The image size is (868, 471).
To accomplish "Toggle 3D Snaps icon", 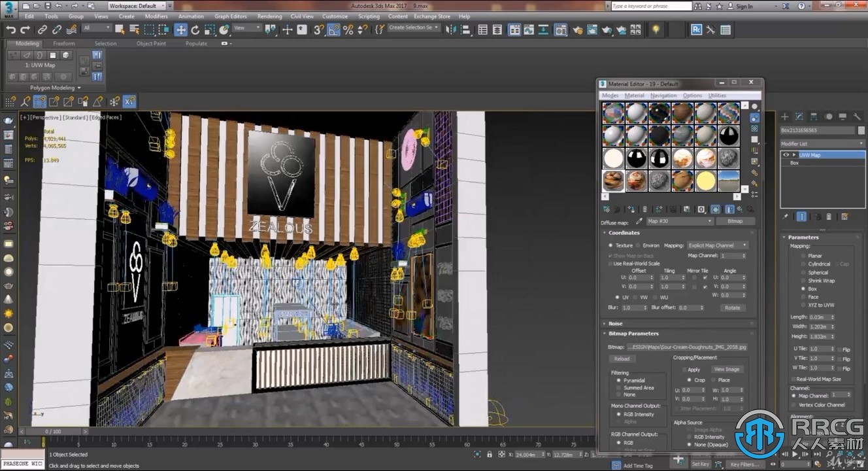I will click(x=318, y=29).
